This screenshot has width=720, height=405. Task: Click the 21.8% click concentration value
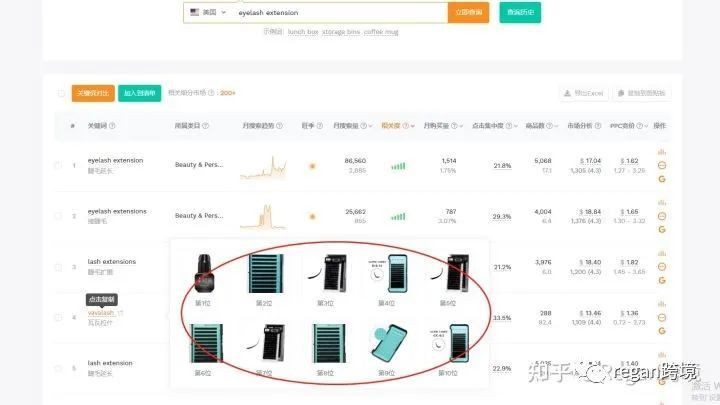pyautogui.click(x=502, y=166)
